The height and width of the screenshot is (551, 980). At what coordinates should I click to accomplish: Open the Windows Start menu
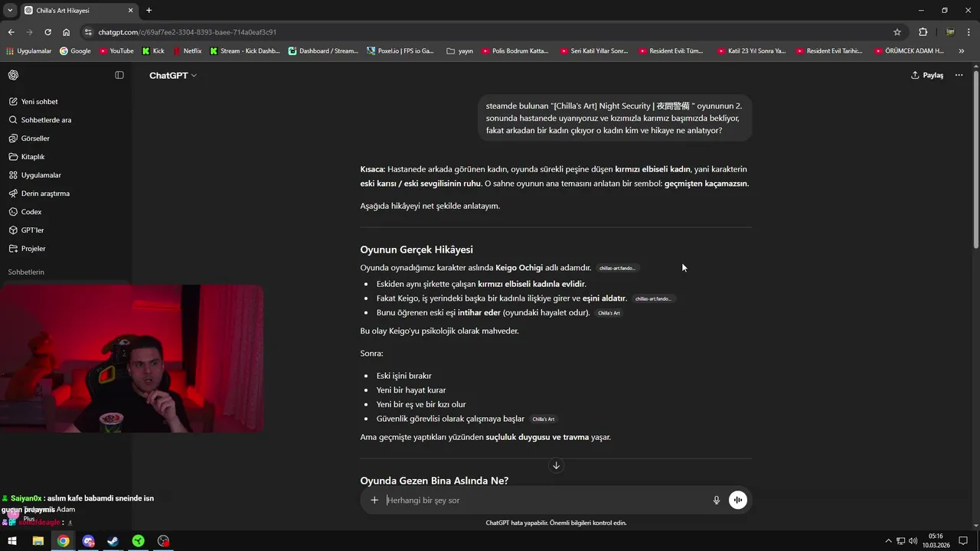tap(12, 541)
